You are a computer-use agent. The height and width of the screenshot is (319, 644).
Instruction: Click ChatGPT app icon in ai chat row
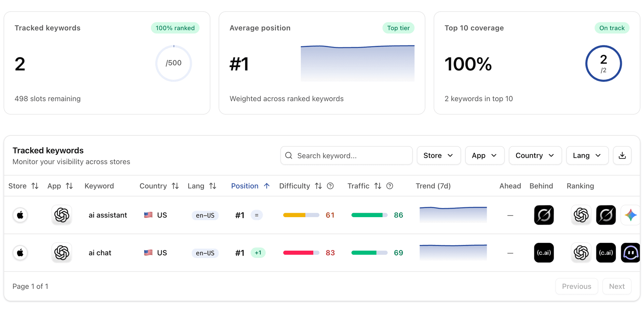[62, 253]
